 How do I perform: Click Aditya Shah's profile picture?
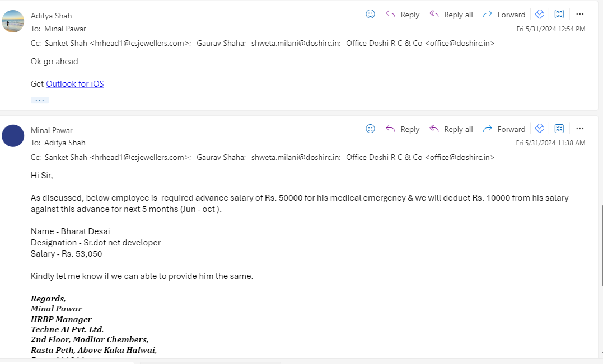pyautogui.click(x=13, y=21)
